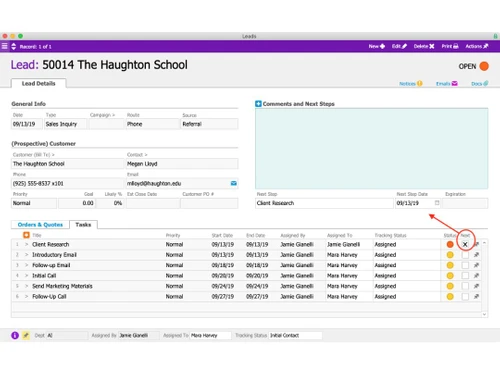
Task: Check the Next box for Introductory Email
Action: (465, 255)
